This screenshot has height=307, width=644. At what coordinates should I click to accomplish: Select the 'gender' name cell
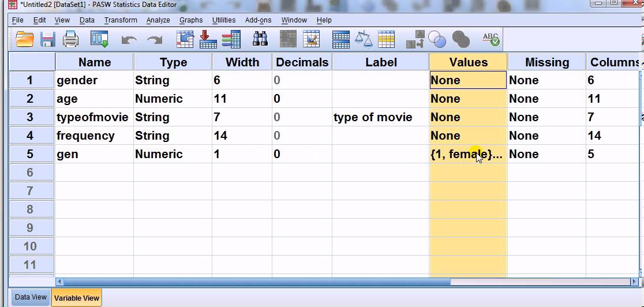click(94, 80)
